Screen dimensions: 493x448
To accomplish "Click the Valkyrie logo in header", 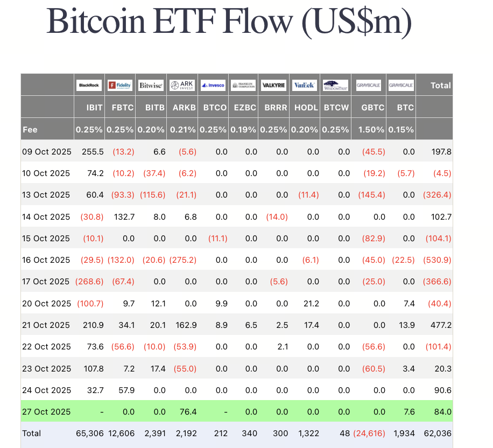I will click(x=274, y=85).
